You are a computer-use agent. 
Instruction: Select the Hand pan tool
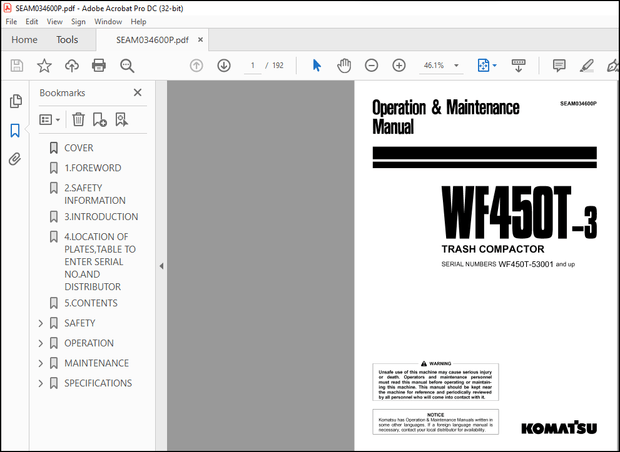344,65
